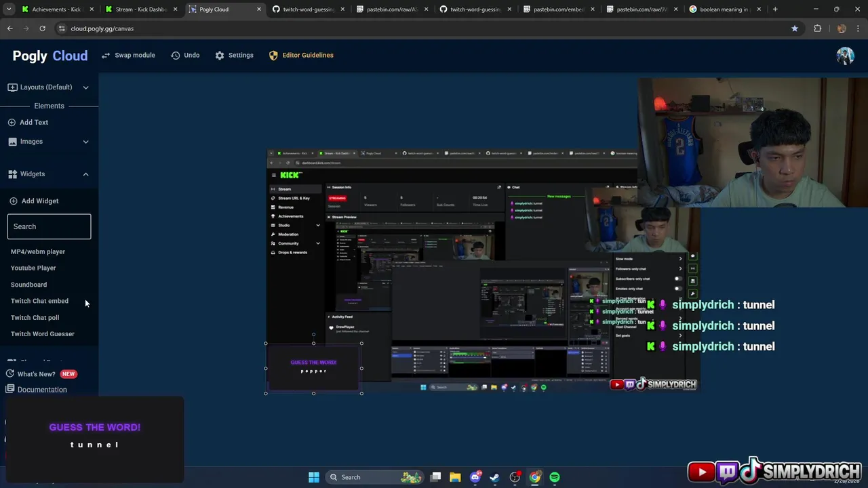Viewport: 868px width, 488px height.
Task: Bookmark this page with the star icon
Action: point(794,28)
